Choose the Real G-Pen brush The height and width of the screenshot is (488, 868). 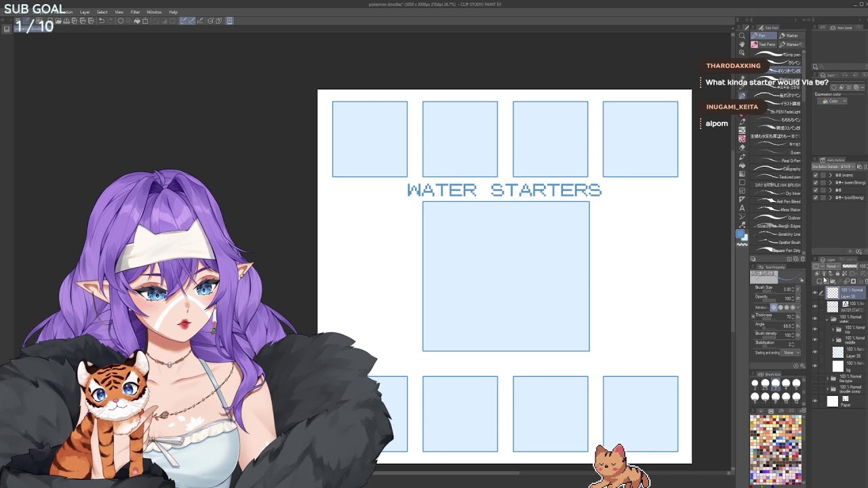click(x=777, y=161)
